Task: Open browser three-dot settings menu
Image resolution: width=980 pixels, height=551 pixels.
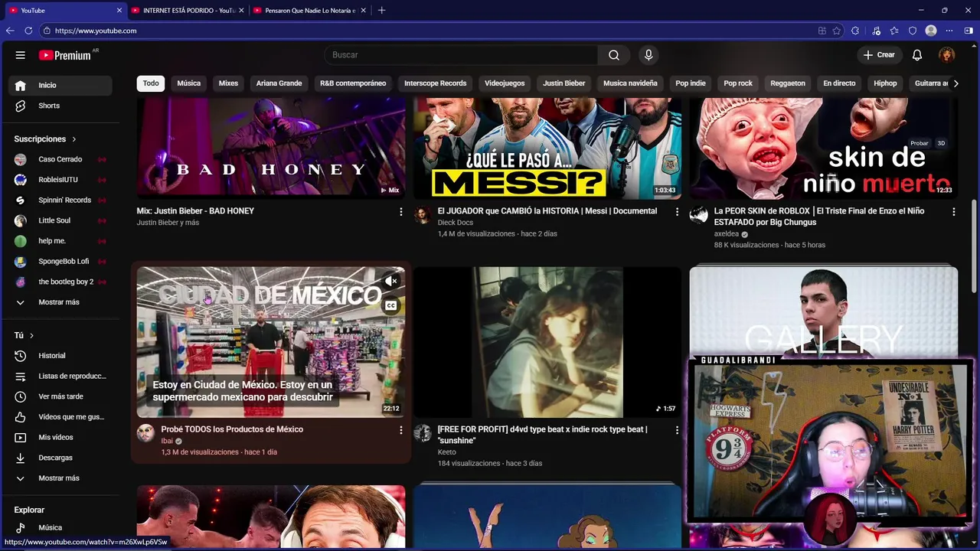Action: coord(949,31)
